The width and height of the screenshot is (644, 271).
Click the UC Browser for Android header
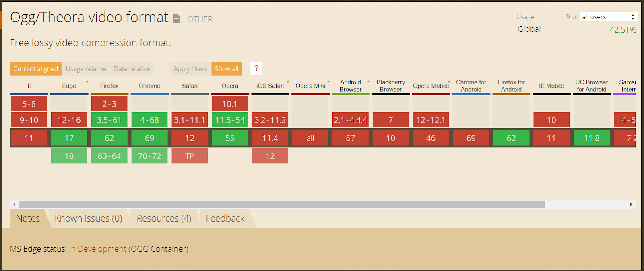(x=592, y=86)
